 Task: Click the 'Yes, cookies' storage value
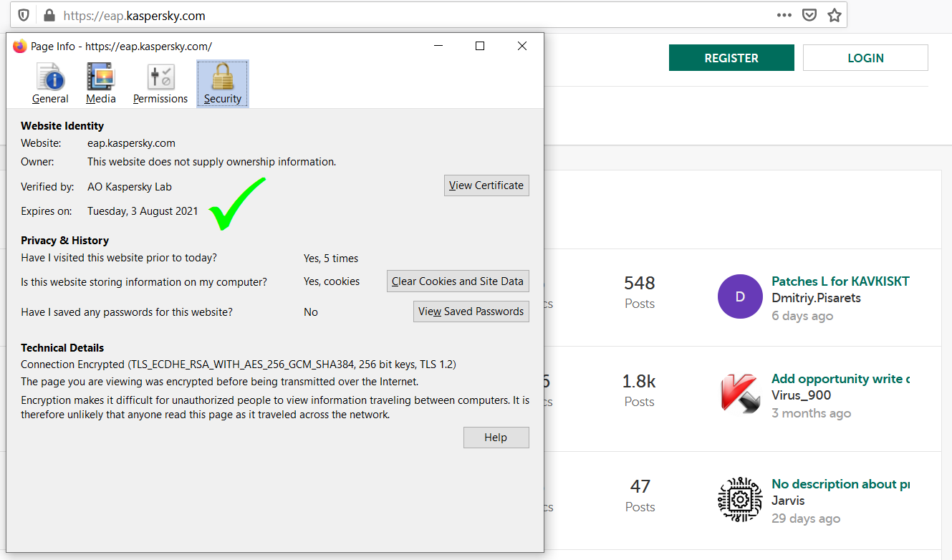click(332, 281)
